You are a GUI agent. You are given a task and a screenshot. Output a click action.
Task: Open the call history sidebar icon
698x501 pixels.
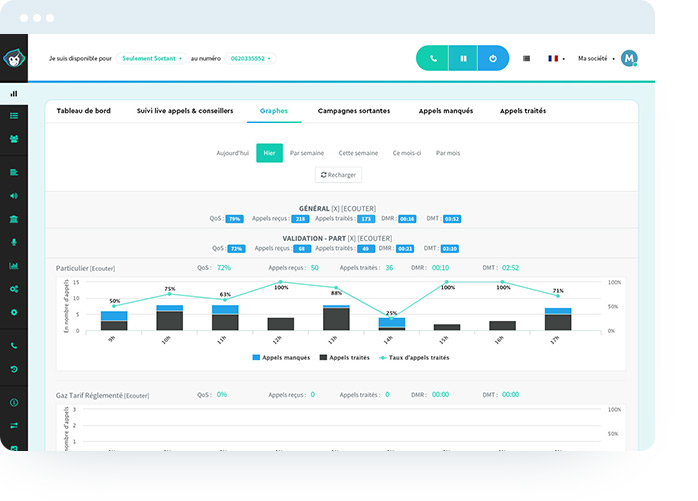(14, 369)
